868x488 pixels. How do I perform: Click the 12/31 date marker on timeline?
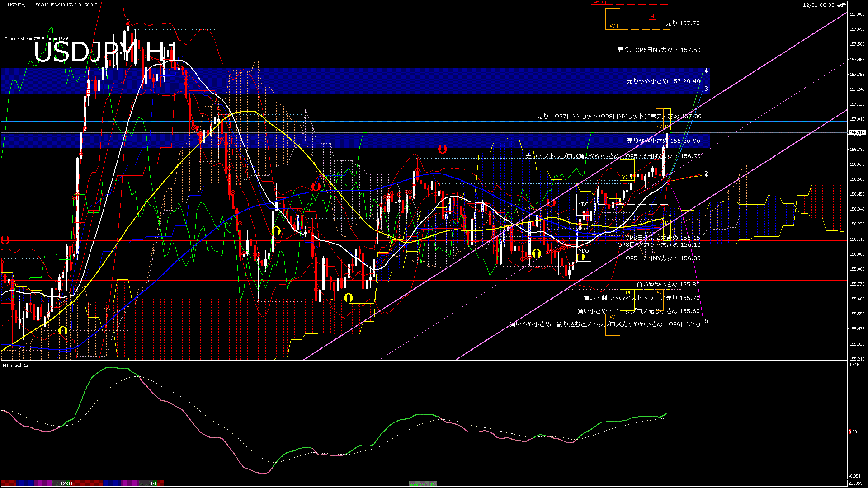pyautogui.click(x=66, y=483)
